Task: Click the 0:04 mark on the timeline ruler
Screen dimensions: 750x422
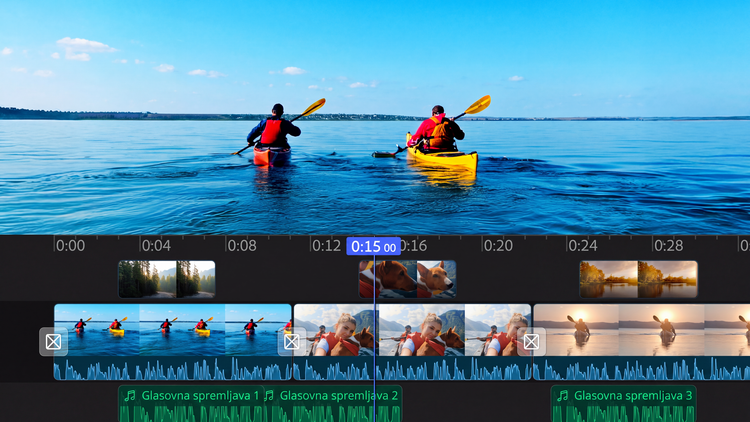Action: [x=156, y=246]
